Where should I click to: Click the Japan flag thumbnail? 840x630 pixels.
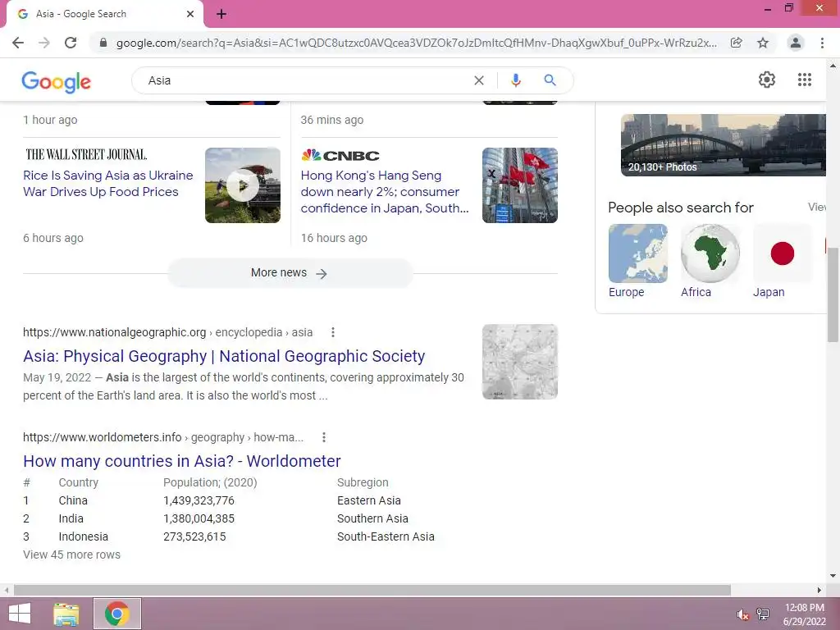[783, 253]
